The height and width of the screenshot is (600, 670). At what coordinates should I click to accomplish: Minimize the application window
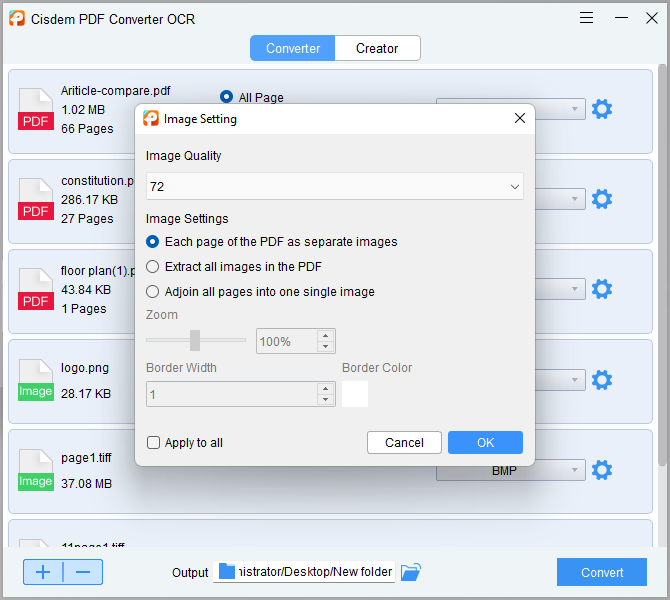(x=621, y=18)
